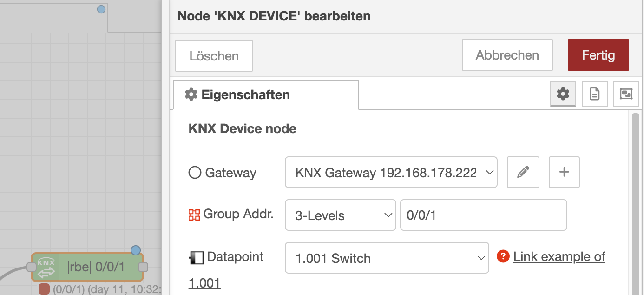This screenshot has width=644, height=295.
Task: Open the KNX Gateway dropdown
Action: 391,173
